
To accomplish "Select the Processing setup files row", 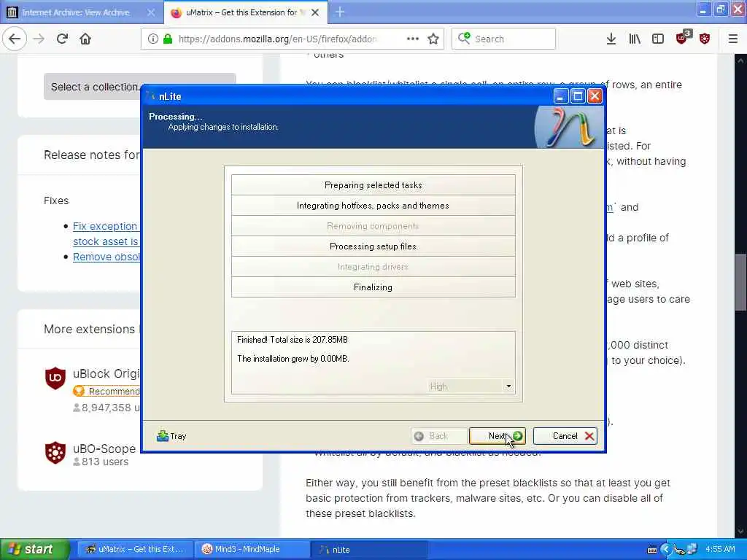I will (x=373, y=246).
